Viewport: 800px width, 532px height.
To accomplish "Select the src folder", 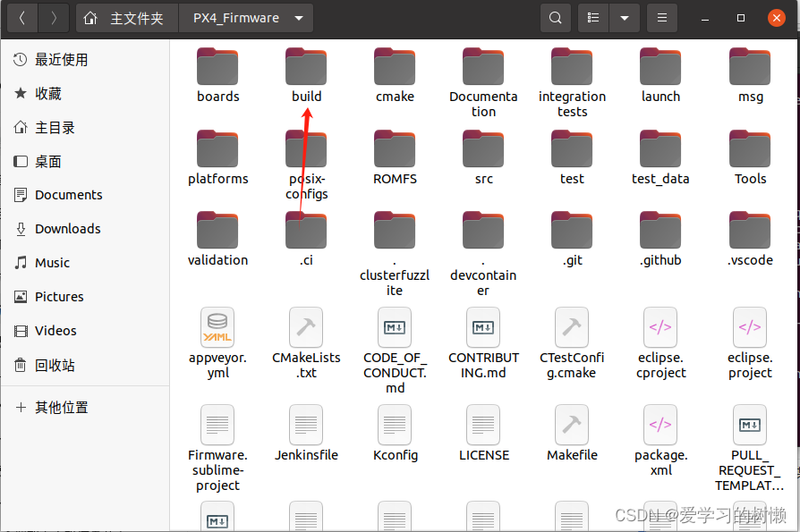I will 483,149.
